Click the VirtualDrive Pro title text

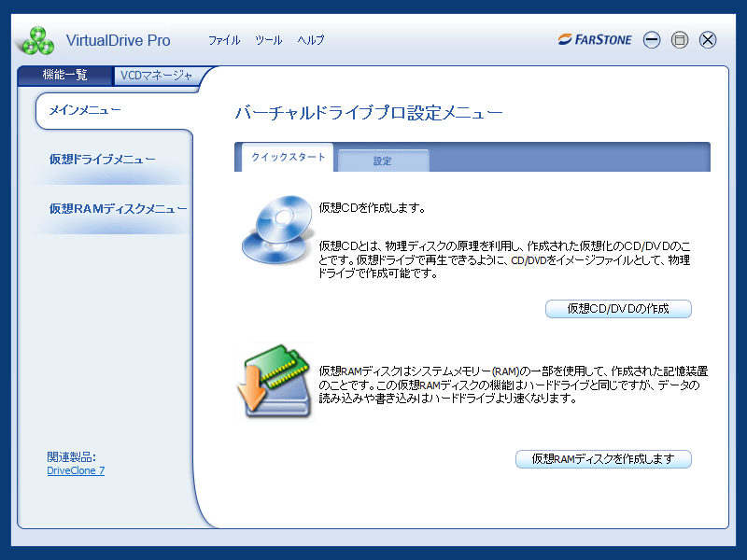[119, 40]
